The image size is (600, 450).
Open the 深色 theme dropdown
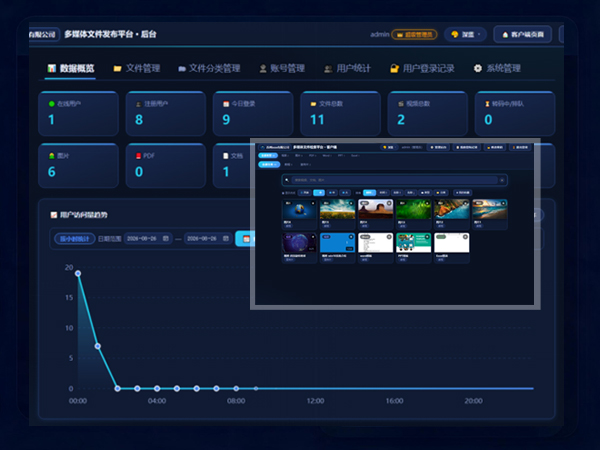465,34
